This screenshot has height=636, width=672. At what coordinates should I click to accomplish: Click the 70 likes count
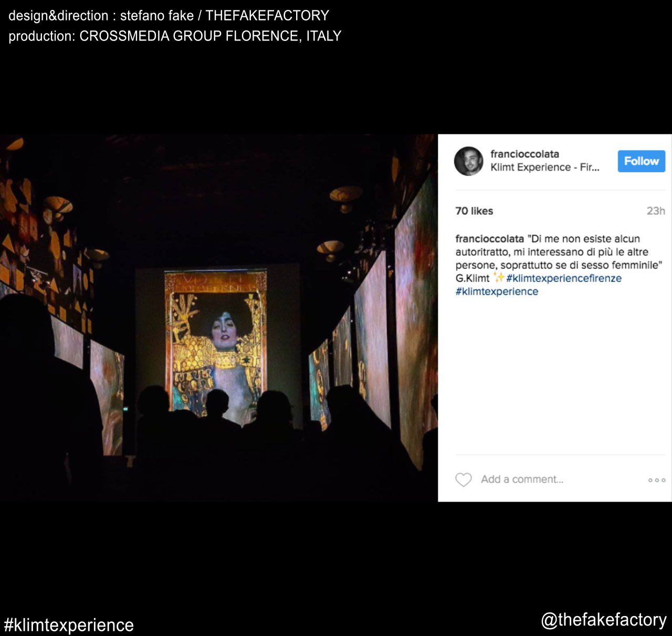(474, 211)
